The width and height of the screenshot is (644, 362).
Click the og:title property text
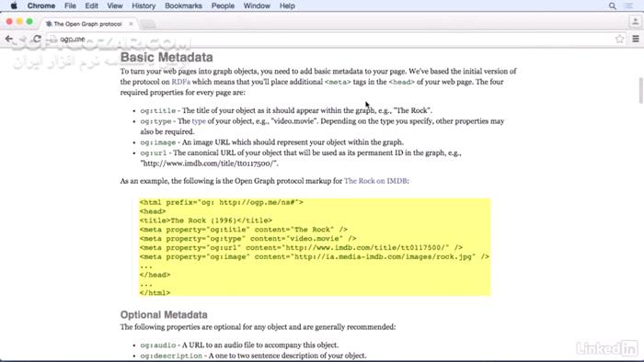[158, 110]
